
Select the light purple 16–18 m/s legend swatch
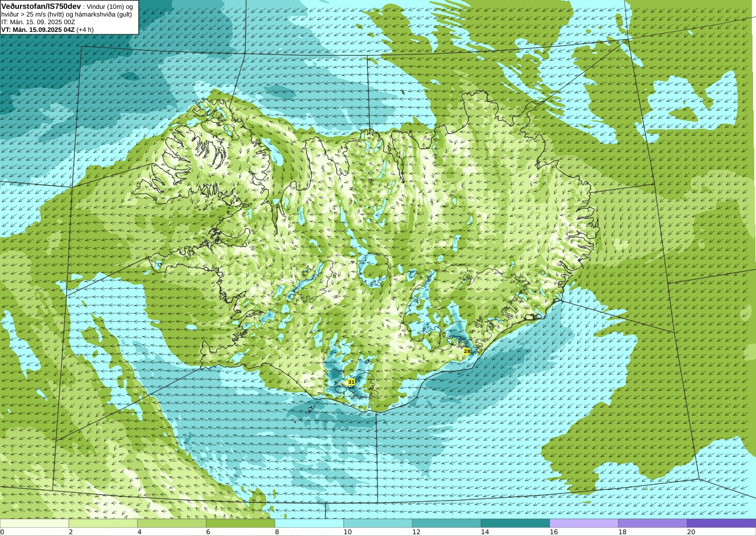coord(584,523)
